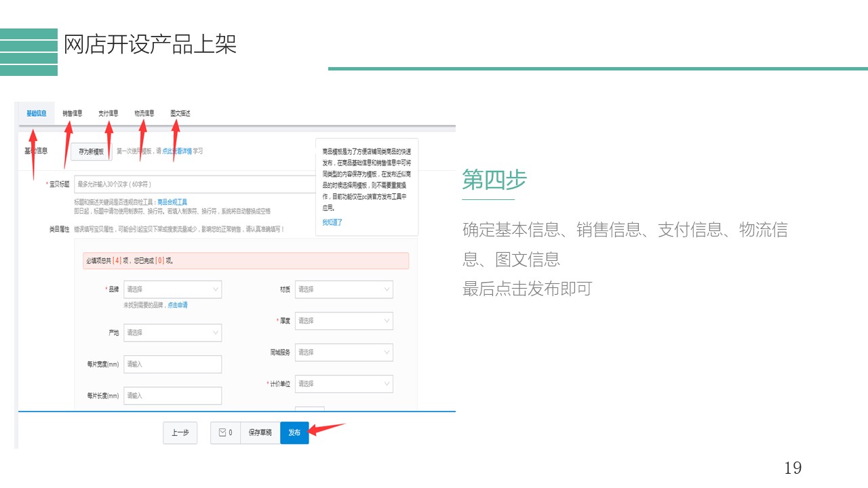Screen dimensions: 868x488
Task: Click the envelope message icon with count 0
Action: pyautogui.click(x=225, y=432)
